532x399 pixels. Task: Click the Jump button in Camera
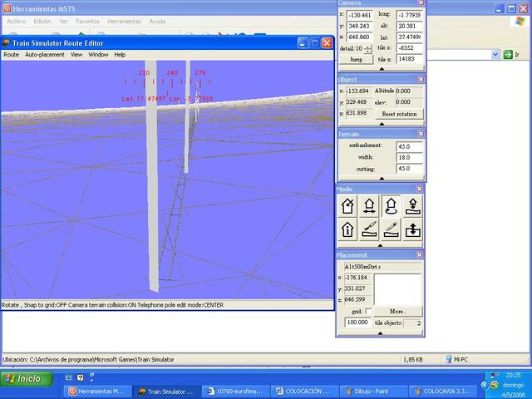(x=356, y=60)
